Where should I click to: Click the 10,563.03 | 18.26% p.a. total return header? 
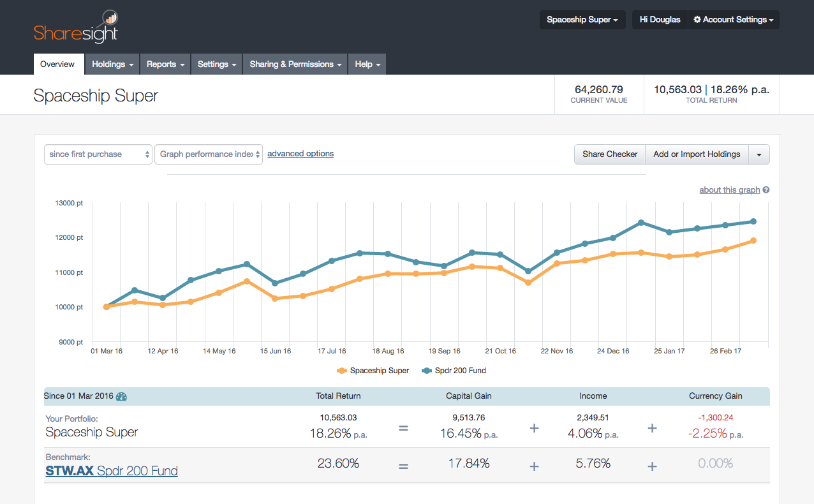point(711,90)
